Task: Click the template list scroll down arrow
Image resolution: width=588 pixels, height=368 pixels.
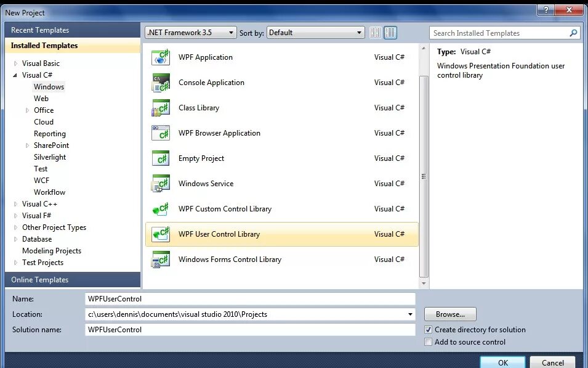Action: [x=424, y=284]
